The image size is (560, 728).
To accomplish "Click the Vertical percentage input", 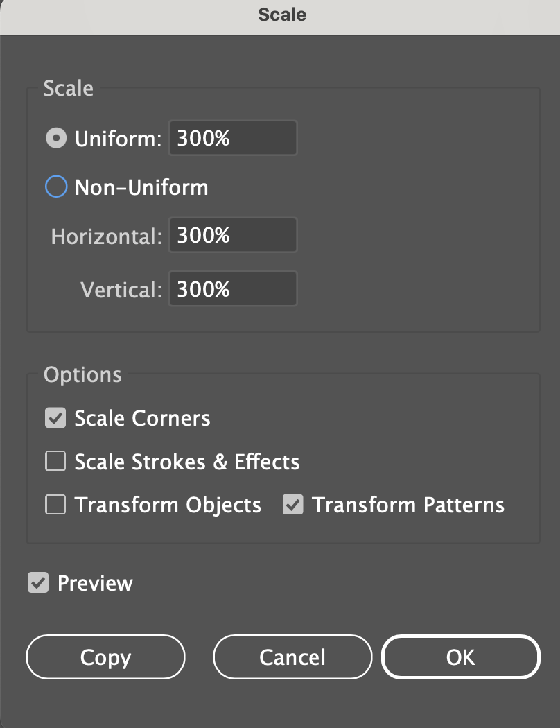I will 232,288.
